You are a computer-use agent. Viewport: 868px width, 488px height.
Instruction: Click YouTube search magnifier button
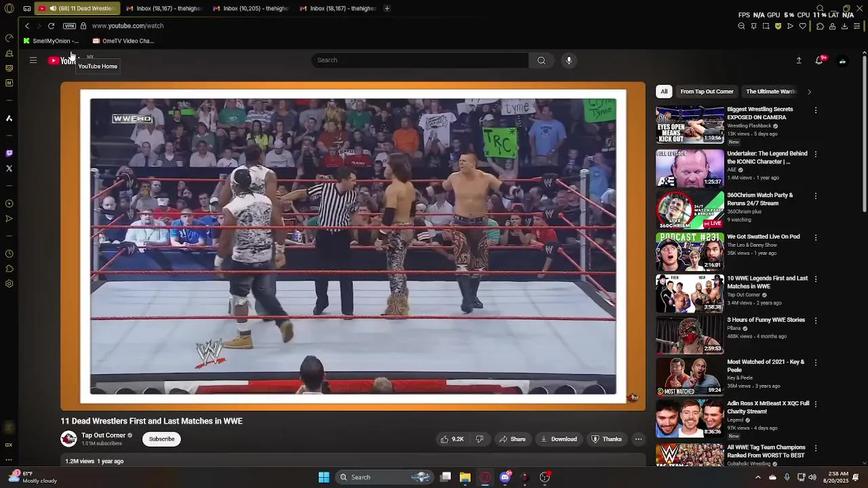[541, 60]
